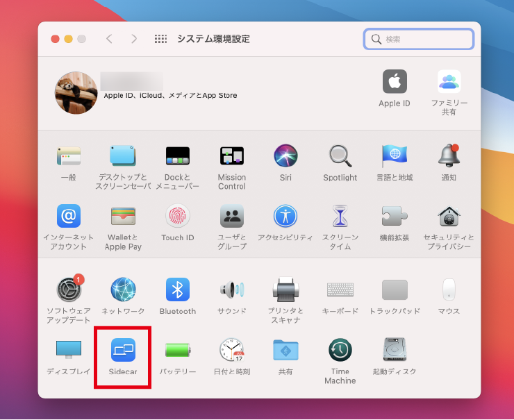Open サウンド sound settings
The height and width of the screenshot is (420, 514).
[x=232, y=289]
